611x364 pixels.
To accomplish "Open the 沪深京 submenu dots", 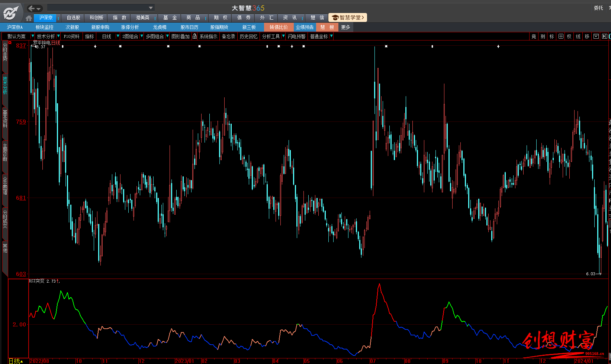I will click(58, 18).
